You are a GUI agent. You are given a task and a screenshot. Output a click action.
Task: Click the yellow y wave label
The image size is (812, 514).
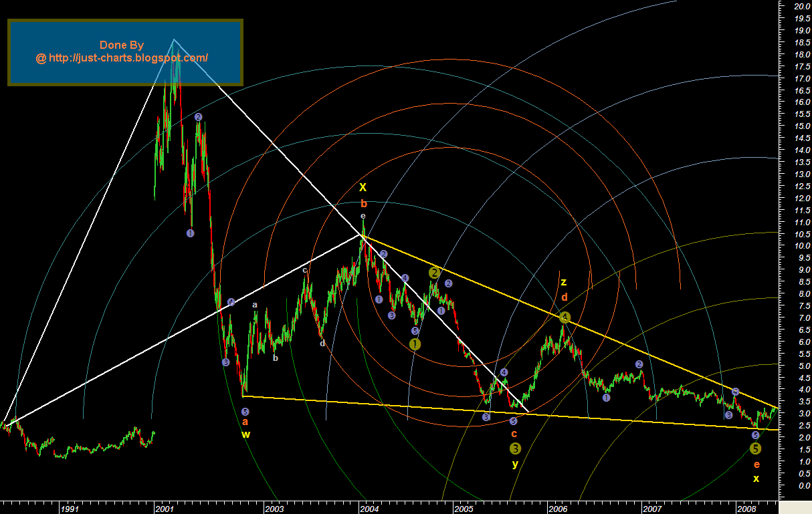514,464
